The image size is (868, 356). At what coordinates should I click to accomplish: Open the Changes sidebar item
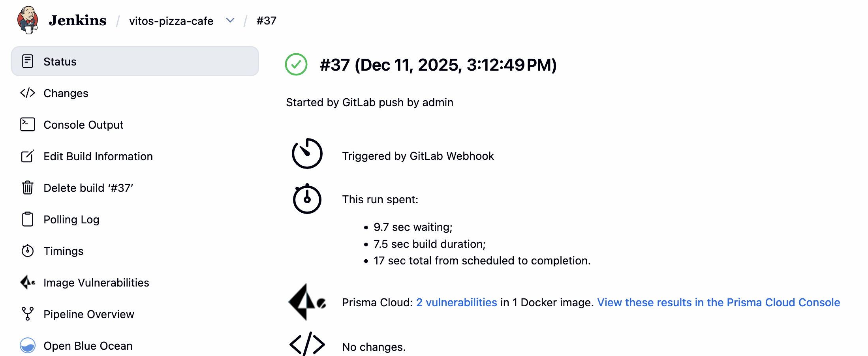[x=66, y=93]
